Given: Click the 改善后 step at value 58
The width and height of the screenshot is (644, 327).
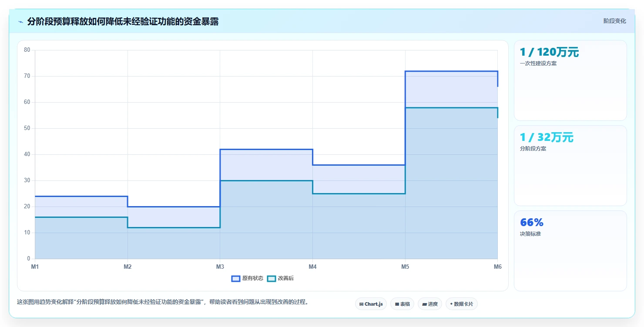Looking at the screenshot, I should (451, 107).
